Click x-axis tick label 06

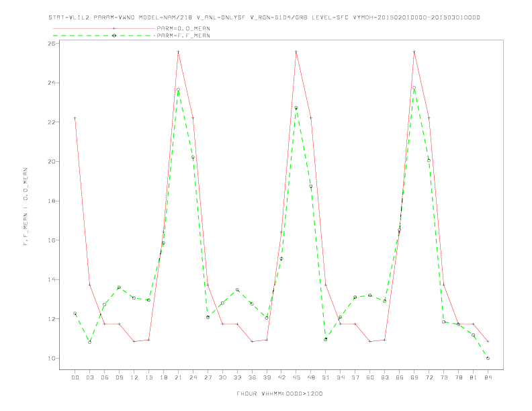point(105,377)
